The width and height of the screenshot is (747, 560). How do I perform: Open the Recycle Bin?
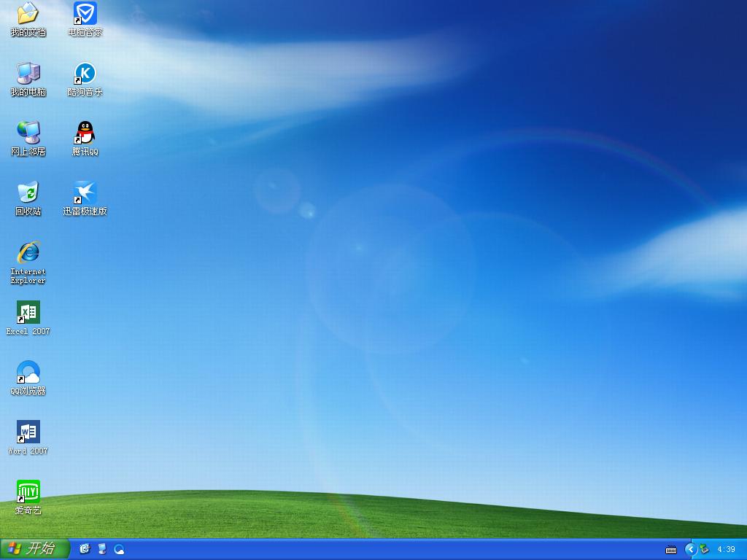[x=28, y=195]
